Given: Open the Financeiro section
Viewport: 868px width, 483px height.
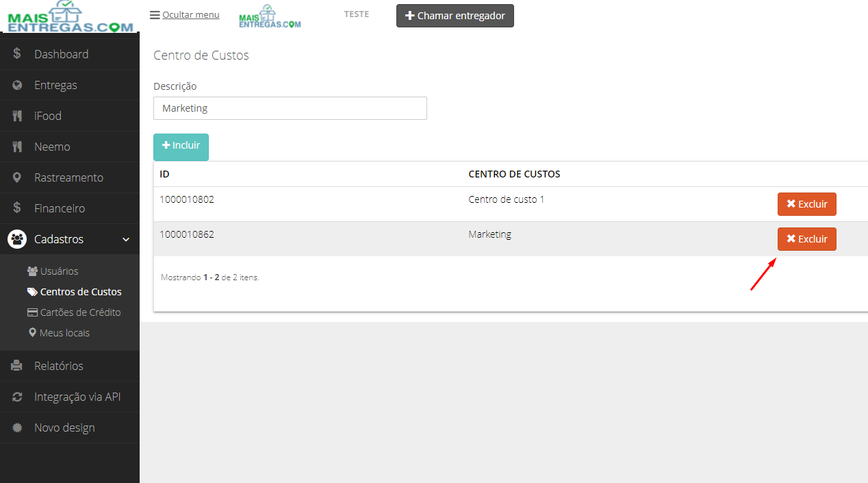Looking at the screenshot, I should click(x=70, y=208).
